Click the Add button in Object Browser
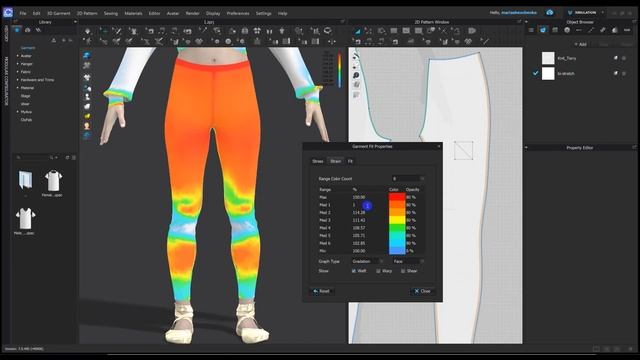This screenshot has width=640, height=360. (581, 44)
